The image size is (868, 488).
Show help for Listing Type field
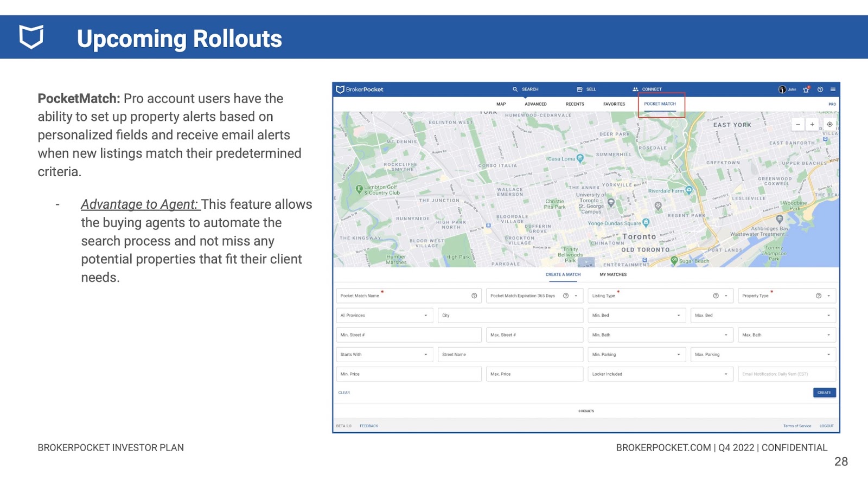(716, 296)
